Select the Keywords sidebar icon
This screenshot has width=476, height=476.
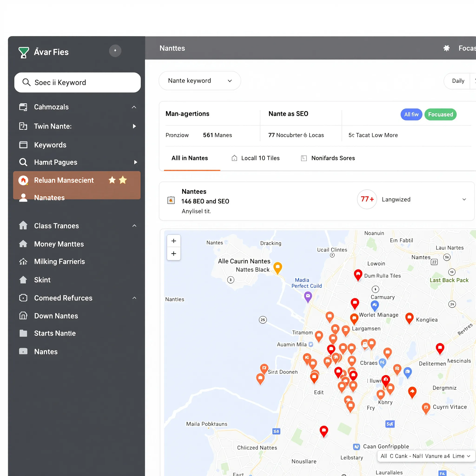[x=23, y=145]
